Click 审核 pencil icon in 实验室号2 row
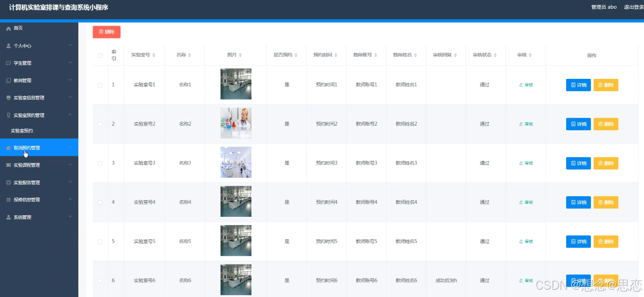 point(521,124)
